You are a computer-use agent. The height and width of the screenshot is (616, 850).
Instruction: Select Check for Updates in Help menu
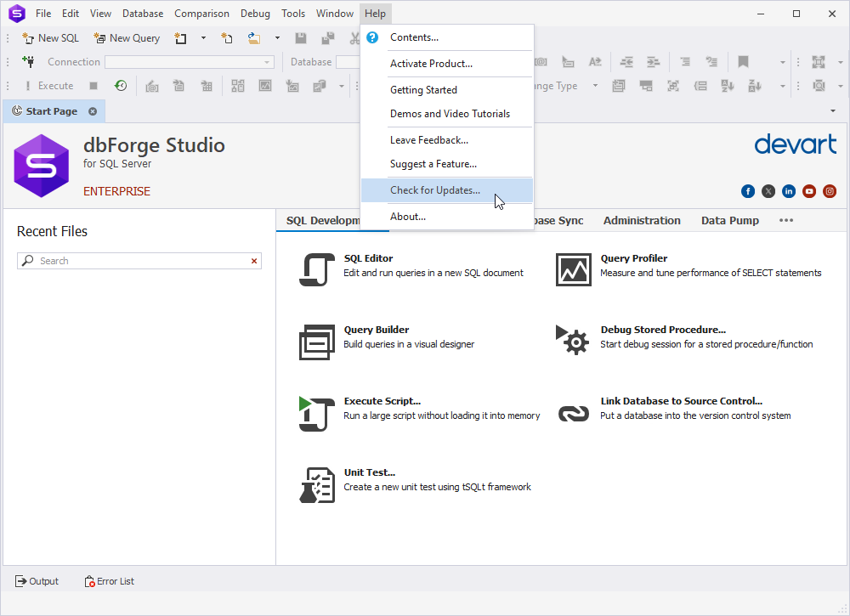tap(447, 190)
